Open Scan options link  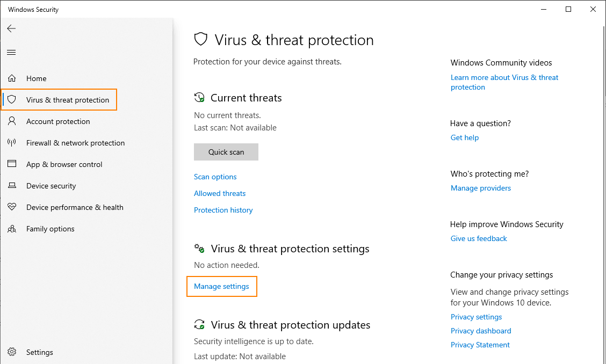(x=215, y=177)
